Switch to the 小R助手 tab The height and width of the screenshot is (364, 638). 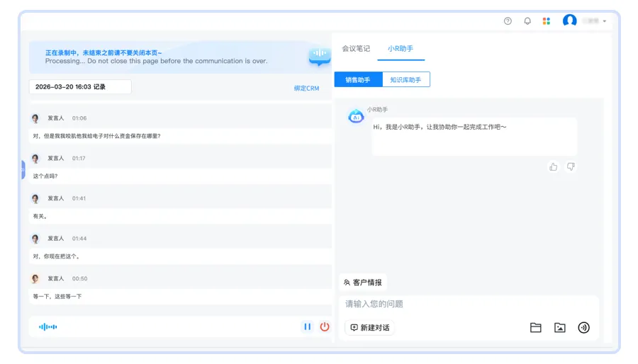(401, 49)
